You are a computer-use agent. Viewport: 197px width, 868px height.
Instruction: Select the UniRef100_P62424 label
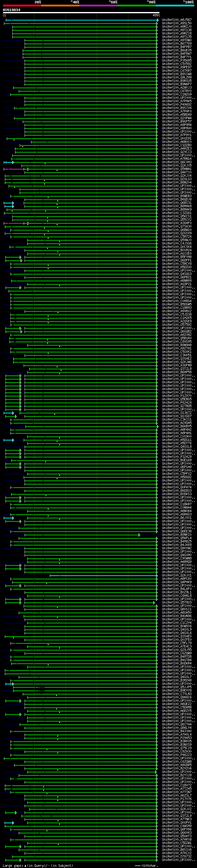[x=177, y=403]
